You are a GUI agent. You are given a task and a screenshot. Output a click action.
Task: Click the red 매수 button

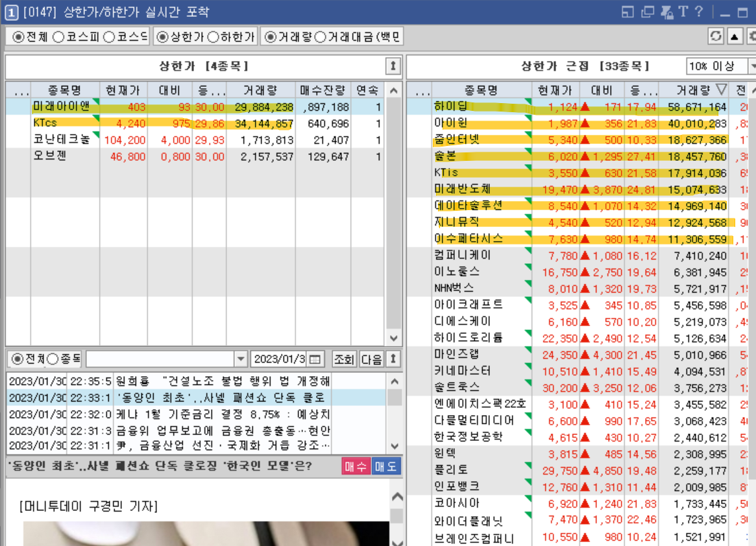point(356,466)
